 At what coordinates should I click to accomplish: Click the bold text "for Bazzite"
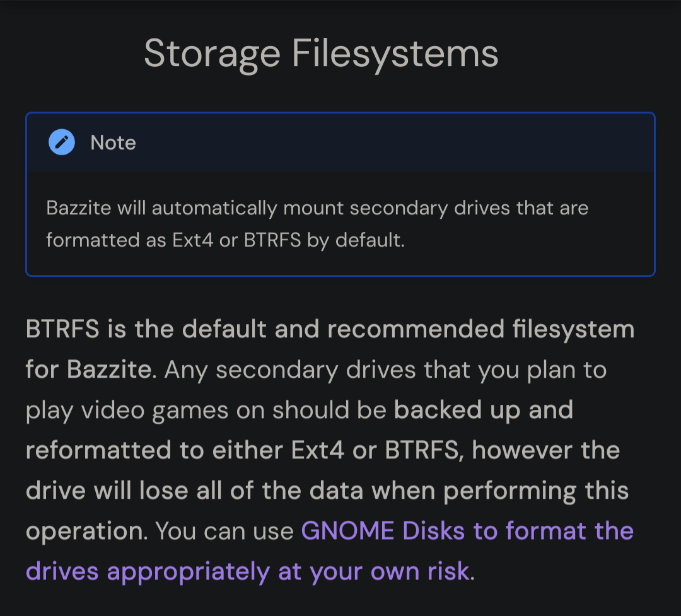point(89,369)
